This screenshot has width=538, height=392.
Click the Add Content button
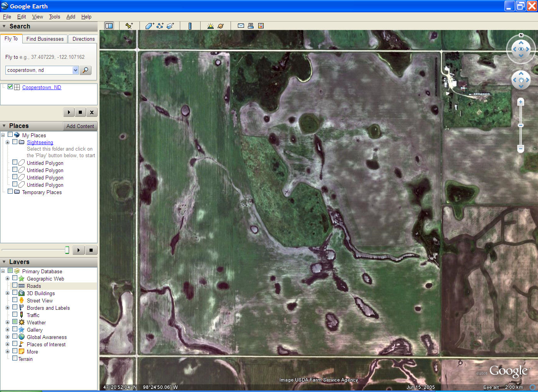click(x=80, y=126)
